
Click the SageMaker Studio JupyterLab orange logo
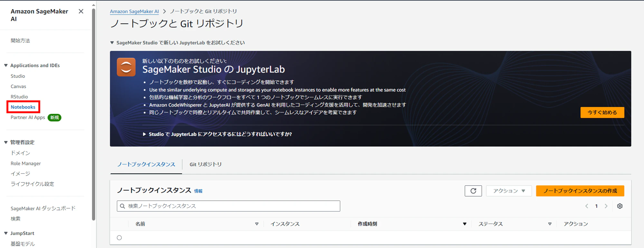[126, 67]
